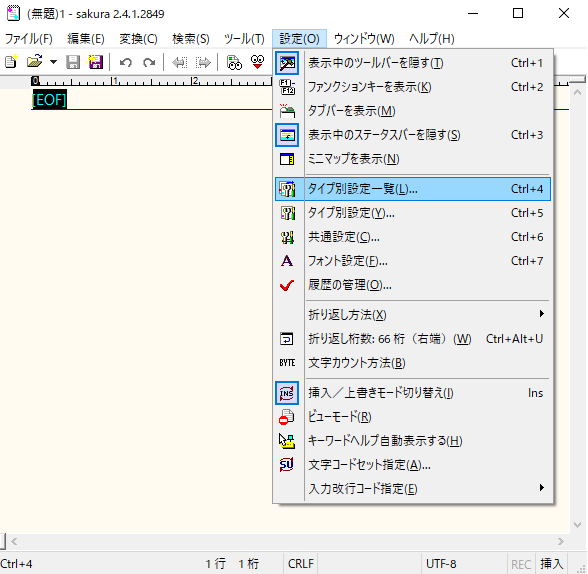Click the font settings A icon
This screenshot has width=588, height=574.
pyautogui.click(x=287, y=261)
